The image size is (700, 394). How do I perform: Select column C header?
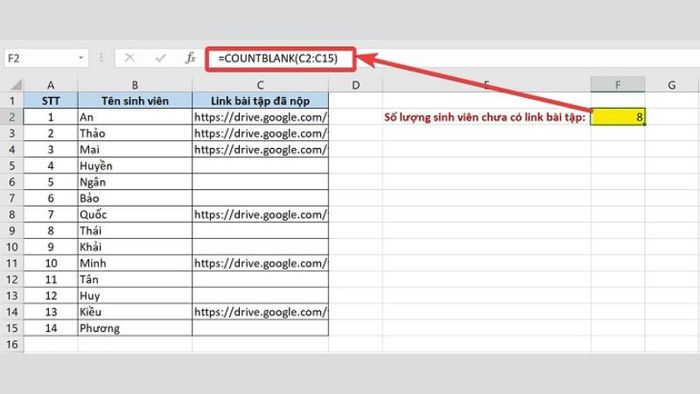pyautogui.click(x=260, y=85)
